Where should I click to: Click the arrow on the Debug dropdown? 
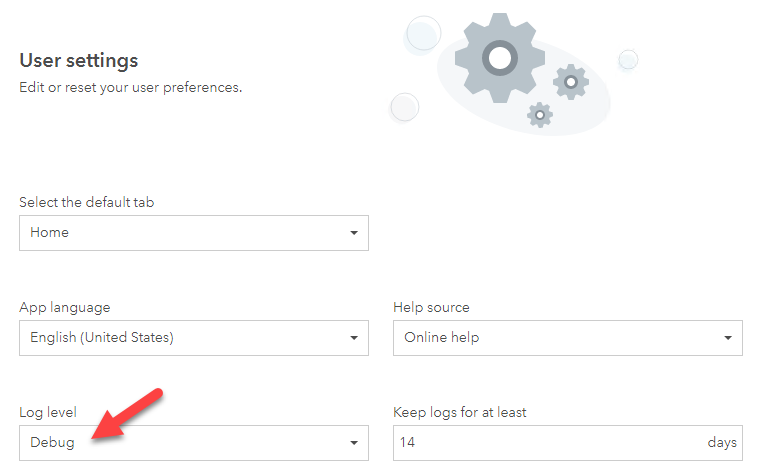(x=354, y=443)
